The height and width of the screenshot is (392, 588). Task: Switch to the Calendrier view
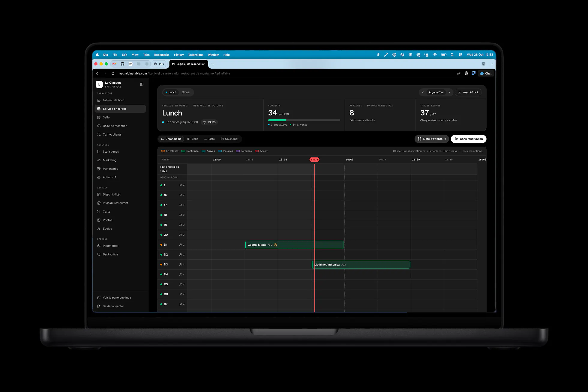click(229, 139)
